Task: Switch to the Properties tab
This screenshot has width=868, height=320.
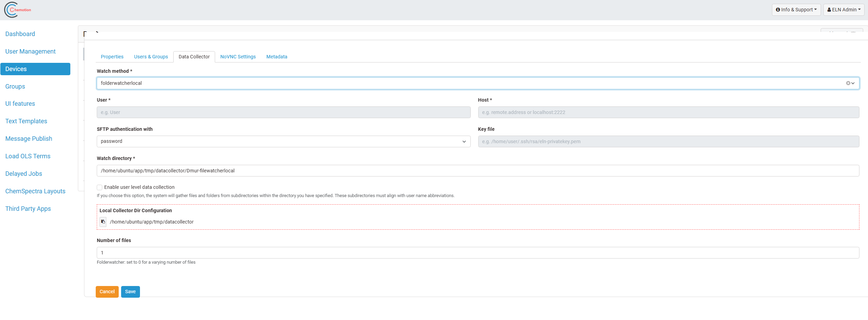Action: tap(112, 57)
